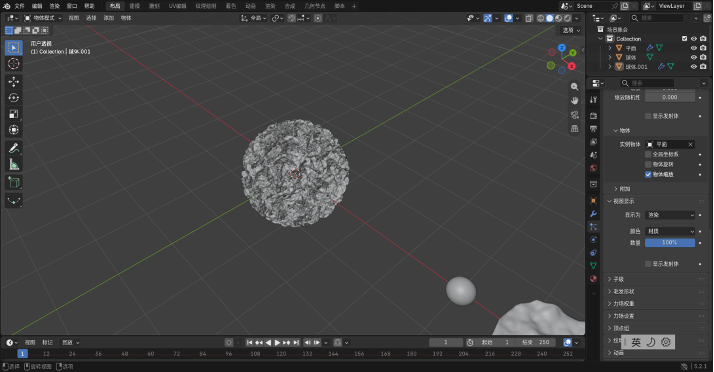Jump to the timeline start frame button
The width and height of the screenshot is (714, 372).
click(250, 342)
